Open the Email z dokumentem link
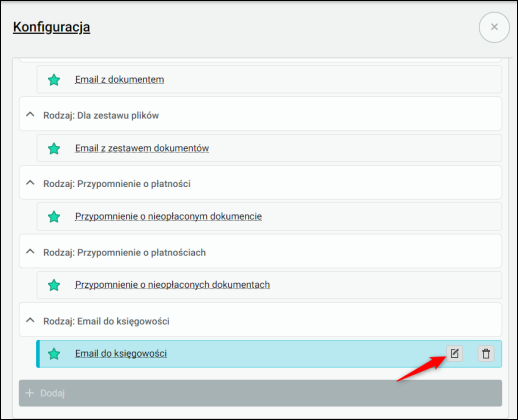518x420 pixels. click(x=119, y=80)
